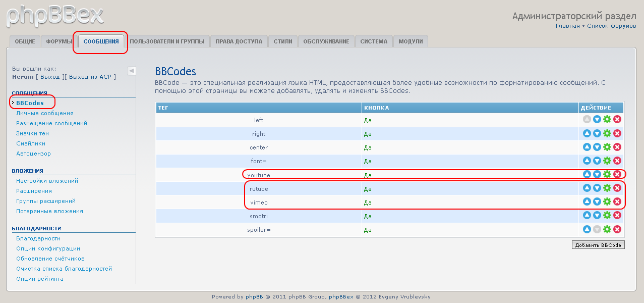644x303 pixels.
Task: Move the left BBCode row down
Action: 597,120
